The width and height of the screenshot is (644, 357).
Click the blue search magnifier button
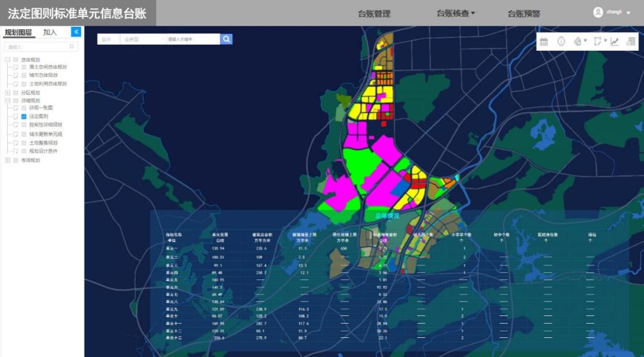pyautogui.click(x=226, y=39)
